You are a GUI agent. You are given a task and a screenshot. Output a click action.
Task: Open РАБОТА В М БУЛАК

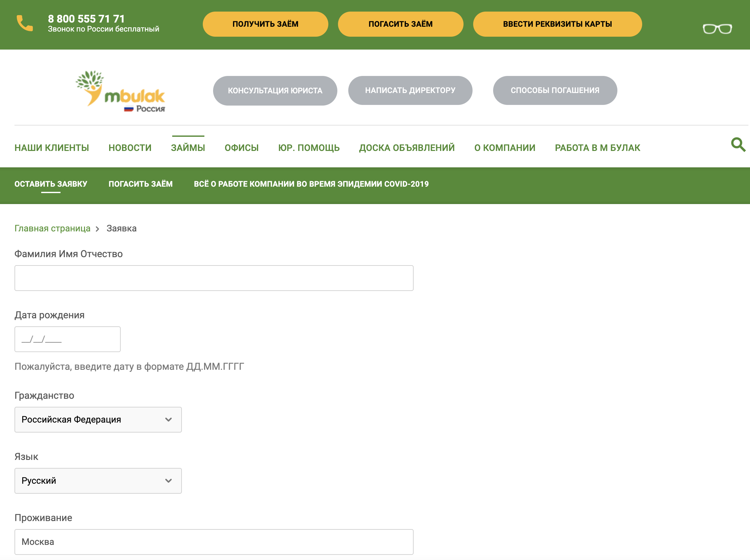pyautogui.click(x=597, y=148)
